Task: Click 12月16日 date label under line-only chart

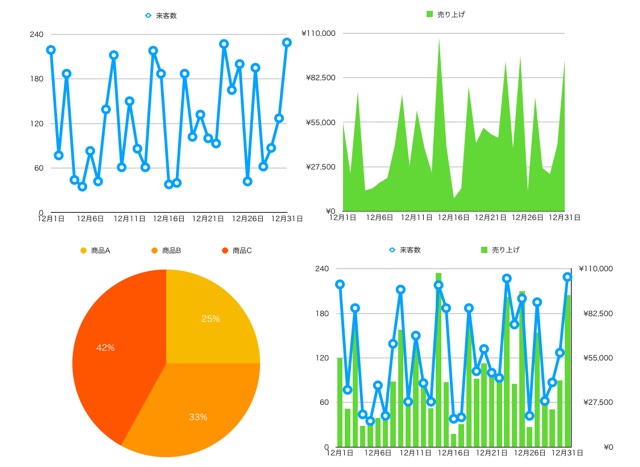Action: pos(169,219)
